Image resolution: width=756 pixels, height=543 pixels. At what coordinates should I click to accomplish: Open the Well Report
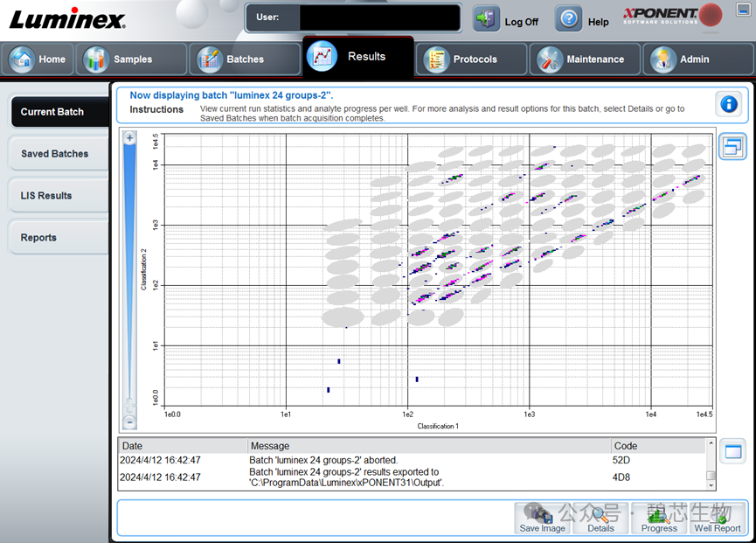pyautogui.click(x=718, y=518)
